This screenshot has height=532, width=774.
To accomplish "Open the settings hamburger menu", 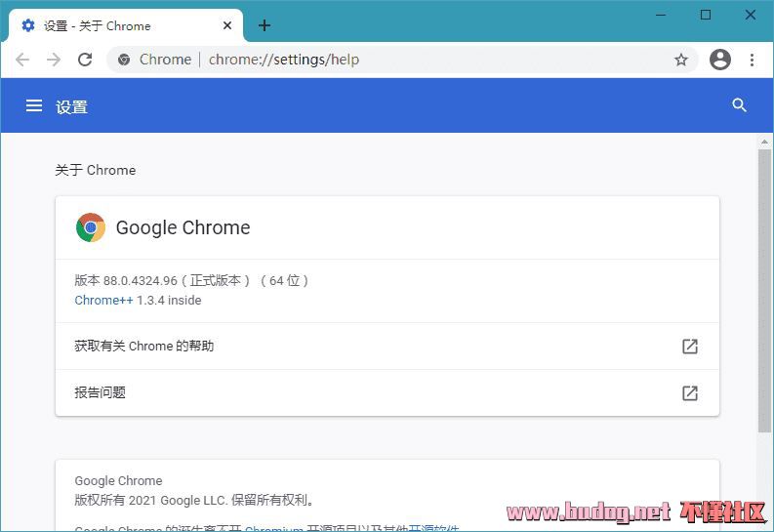I will [34, 105].
